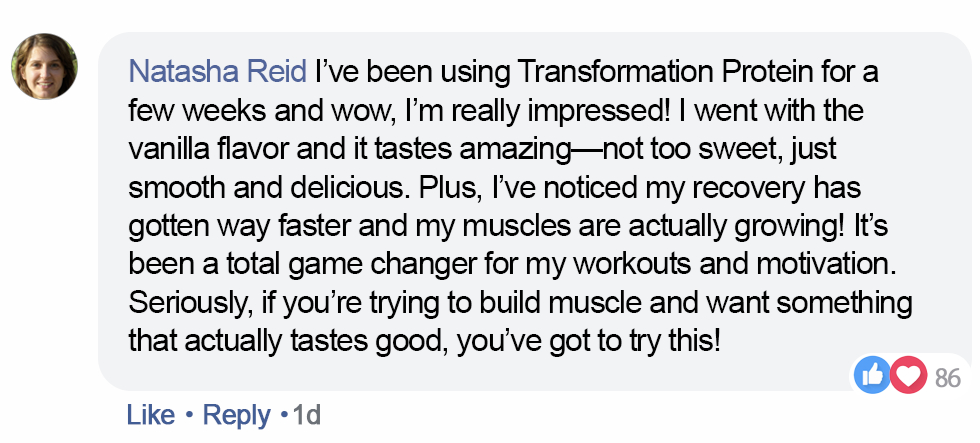This screenshot has width=980, height=443.
Task: View the 86 reactions count
Action: (947, 378)
